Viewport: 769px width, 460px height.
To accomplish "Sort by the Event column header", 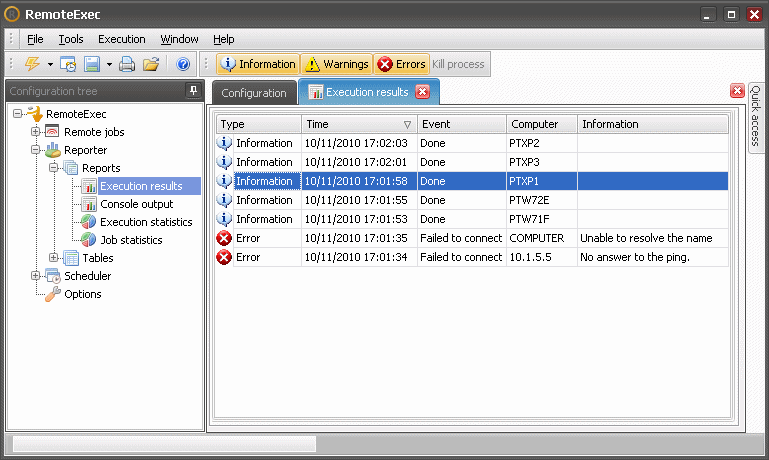I will (x=461, y=124).
